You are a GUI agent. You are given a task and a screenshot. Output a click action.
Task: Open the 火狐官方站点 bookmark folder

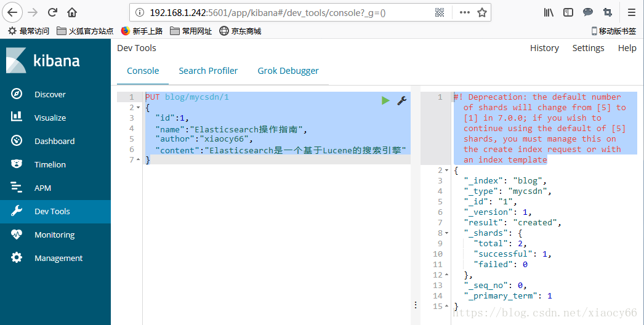pyautogui.click(x=85, y=31)
